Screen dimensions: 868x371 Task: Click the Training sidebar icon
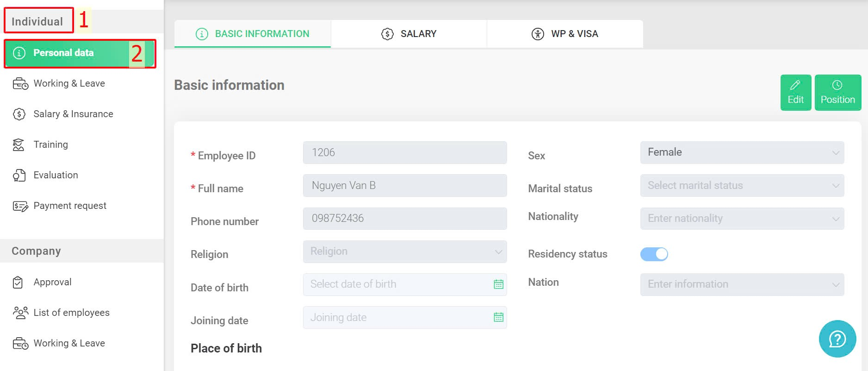(x=19, y=145)
